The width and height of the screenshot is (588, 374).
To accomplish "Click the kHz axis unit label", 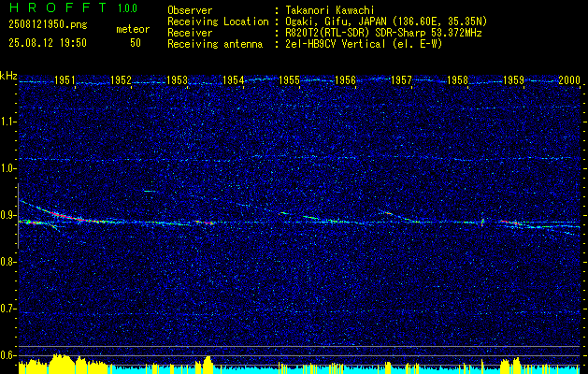I will tap(8, 76).
